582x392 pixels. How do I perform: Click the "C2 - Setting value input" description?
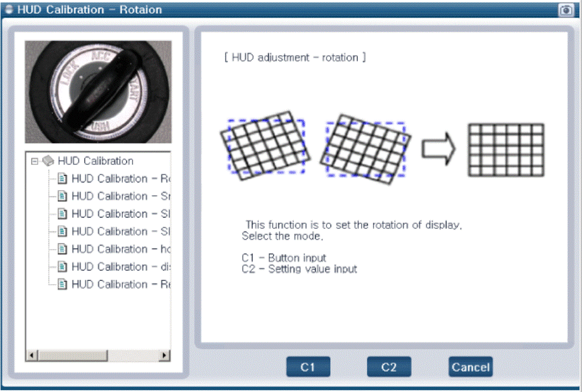tap(299, 269)
